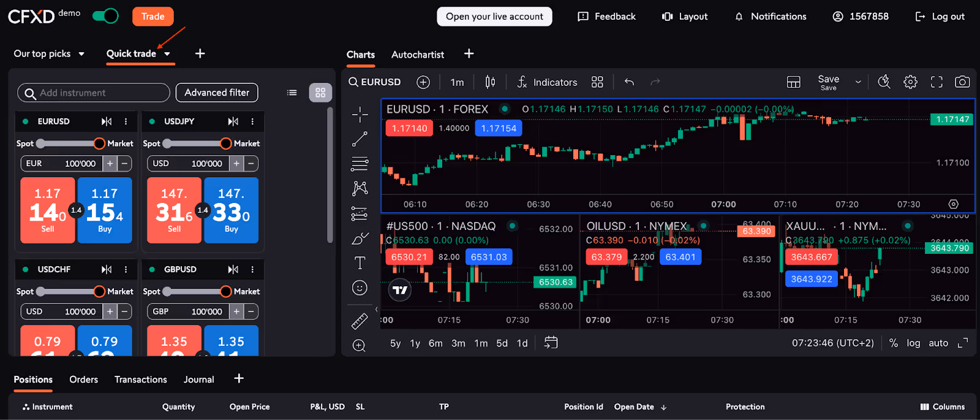
Task: Click EURUSD symbol search in chart
Action: (x=375, y=82)
